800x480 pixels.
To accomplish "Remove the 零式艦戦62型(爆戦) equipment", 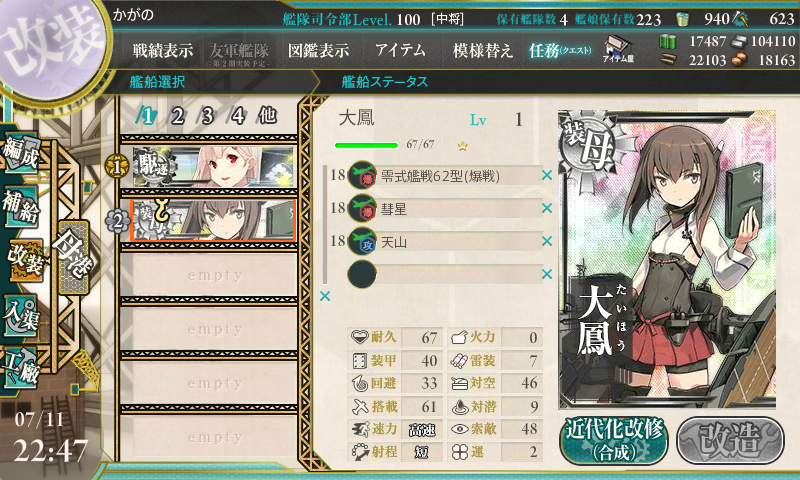I will click(546, 175).
